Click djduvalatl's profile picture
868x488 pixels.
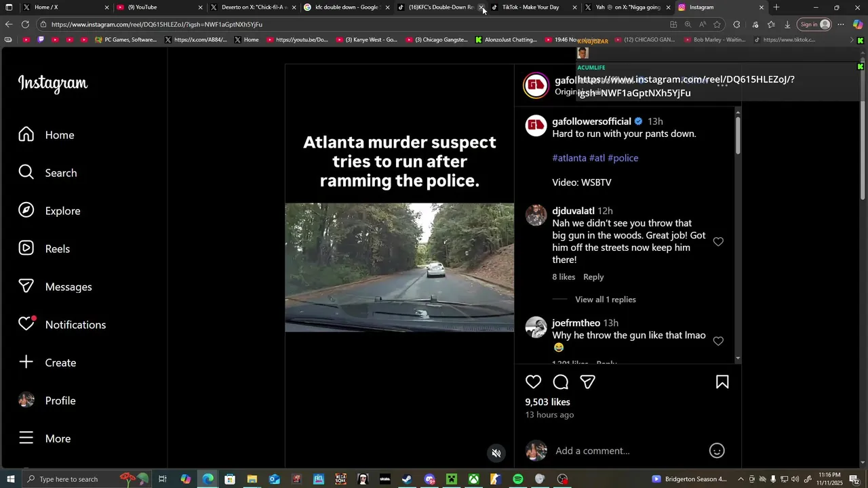[536, 215]
